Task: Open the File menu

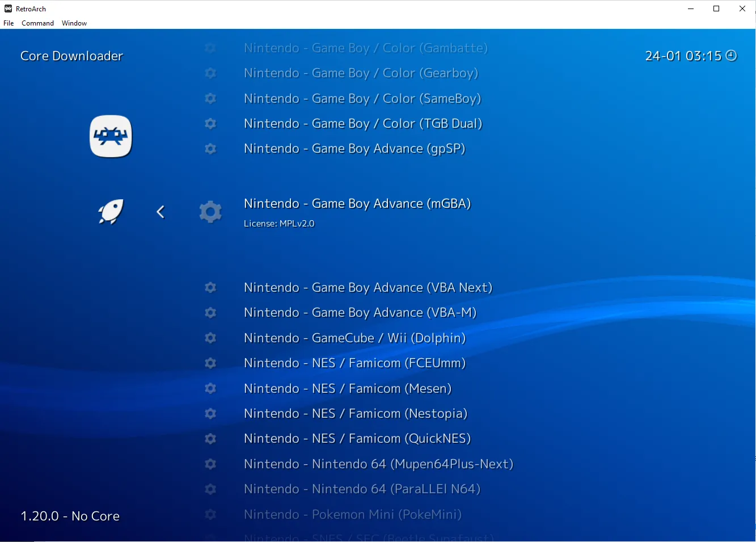Action: 9,23
